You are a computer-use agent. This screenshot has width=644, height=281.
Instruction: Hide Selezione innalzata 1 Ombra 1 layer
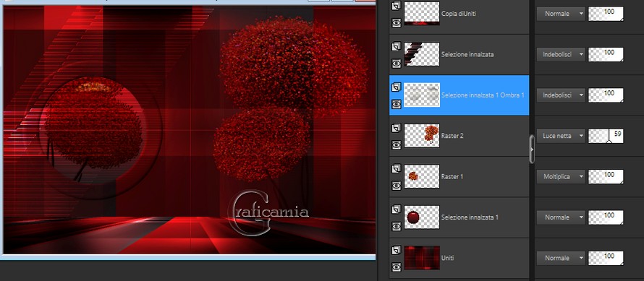pyautogui.click(x=396, y=104)
